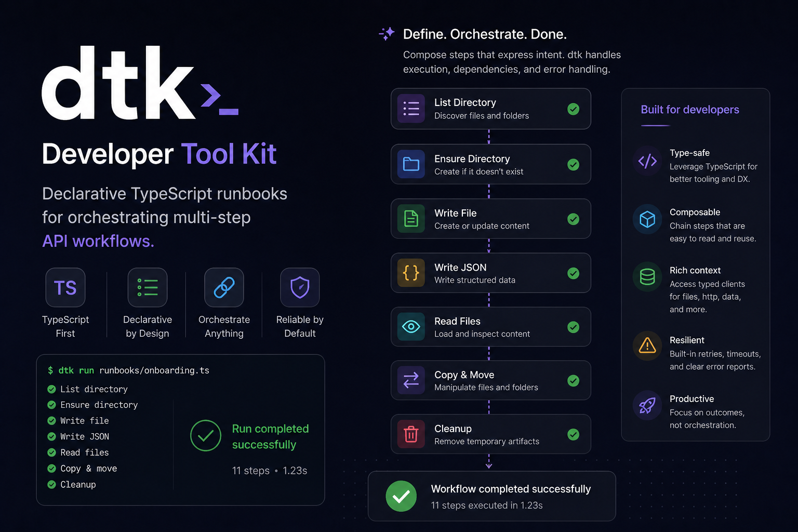798x532 pixels.
Task: Click the '11 steps • 1.23s' summary text
Action: pos(270,470)
